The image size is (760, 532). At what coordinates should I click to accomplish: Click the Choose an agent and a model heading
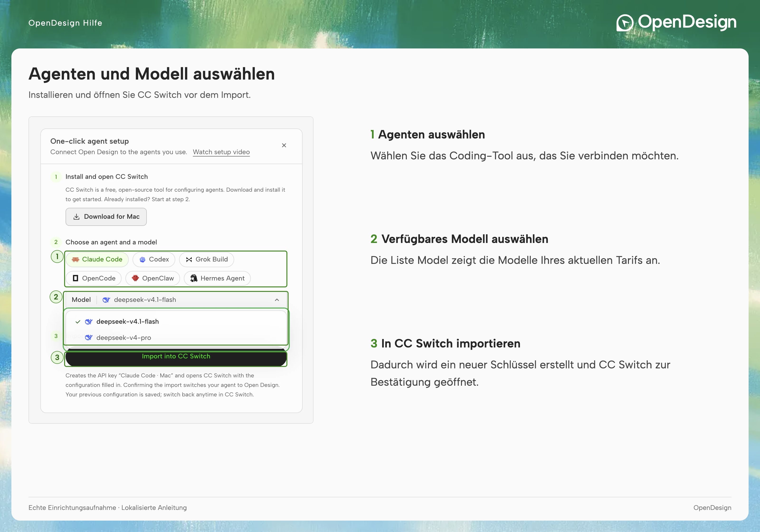tap(111, 242)
